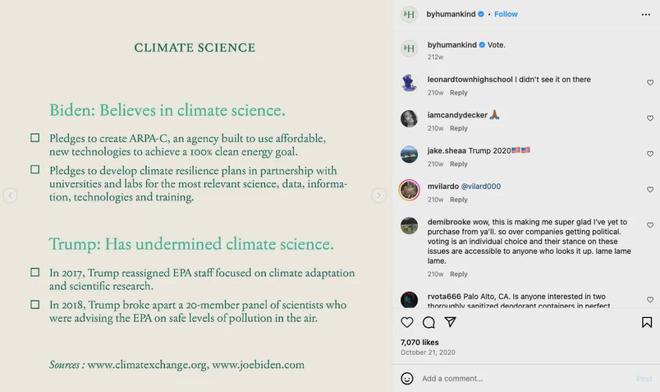Share post with paper plane icon

click(450, 322)
